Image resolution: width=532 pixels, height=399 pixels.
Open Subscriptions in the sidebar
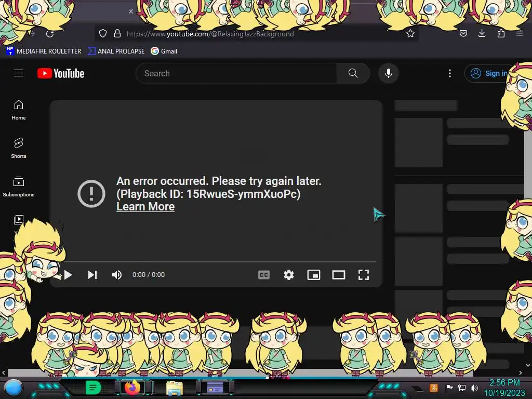click(19, 187)
